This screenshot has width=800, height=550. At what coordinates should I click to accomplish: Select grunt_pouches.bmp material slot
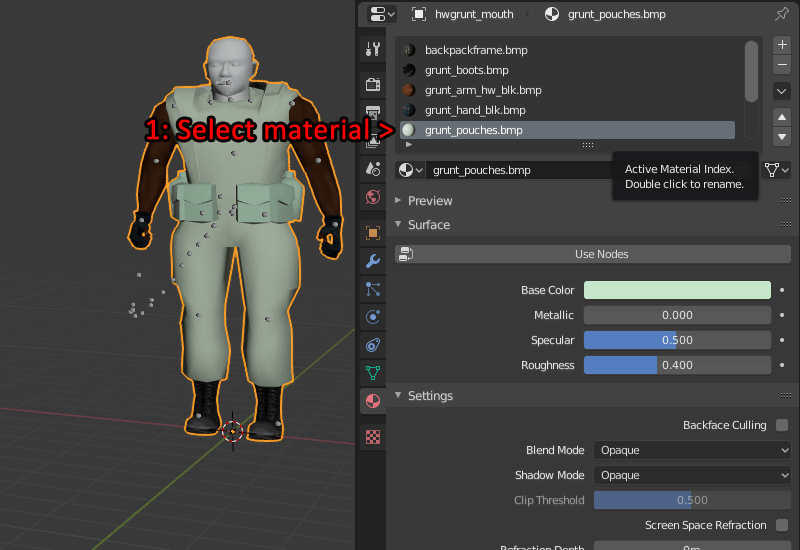567,130
